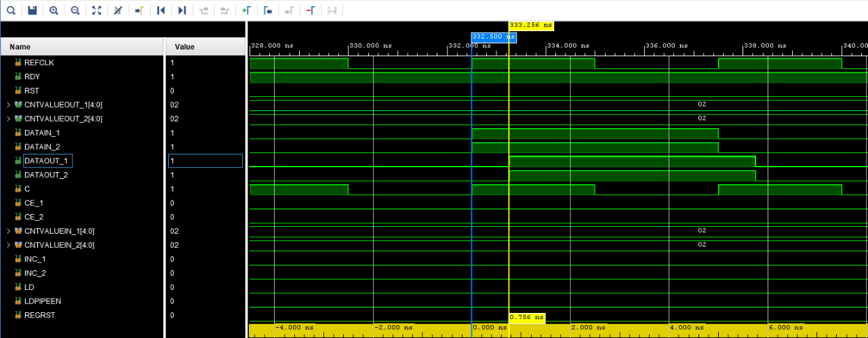Image resolution: width=868 pixels, height=338 pixels.
Task: Click the DATAIN_1 signal icon
Action: pyautogui.click(x=18, y=133)
